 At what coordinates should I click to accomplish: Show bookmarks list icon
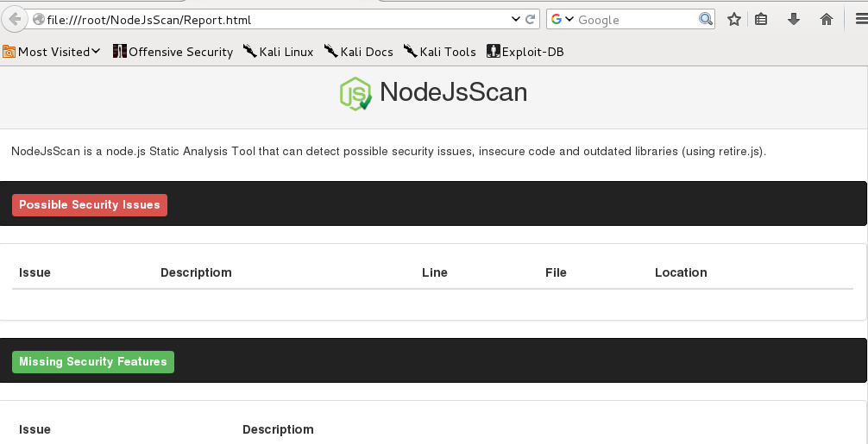click(761, 19)
